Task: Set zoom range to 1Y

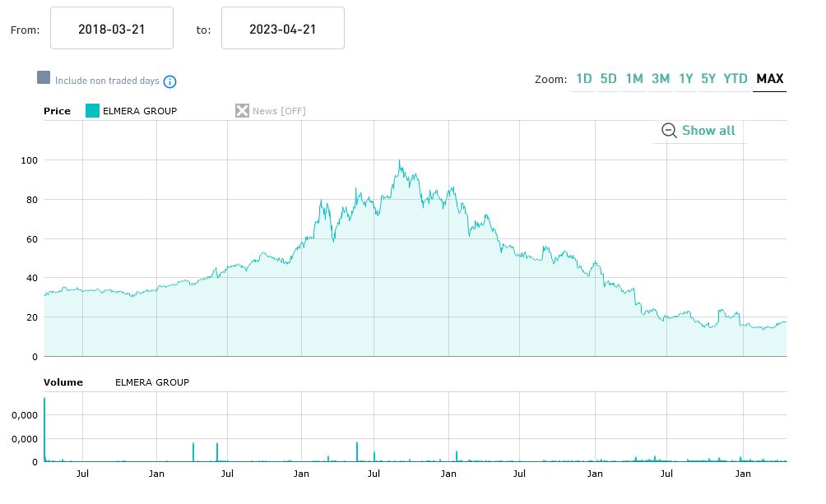Action: [685, 79]
